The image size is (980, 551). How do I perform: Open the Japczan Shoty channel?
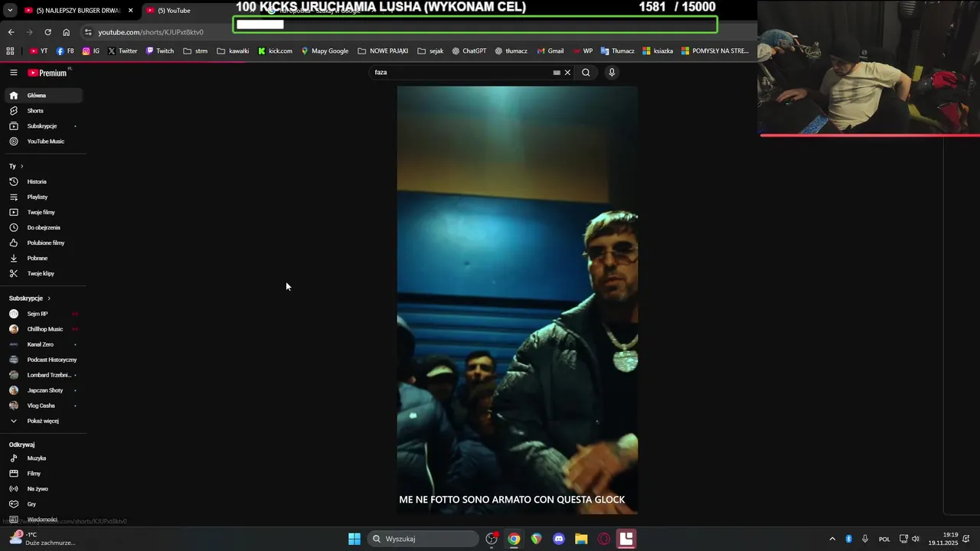pyautogui.click(x=43, y=390)
